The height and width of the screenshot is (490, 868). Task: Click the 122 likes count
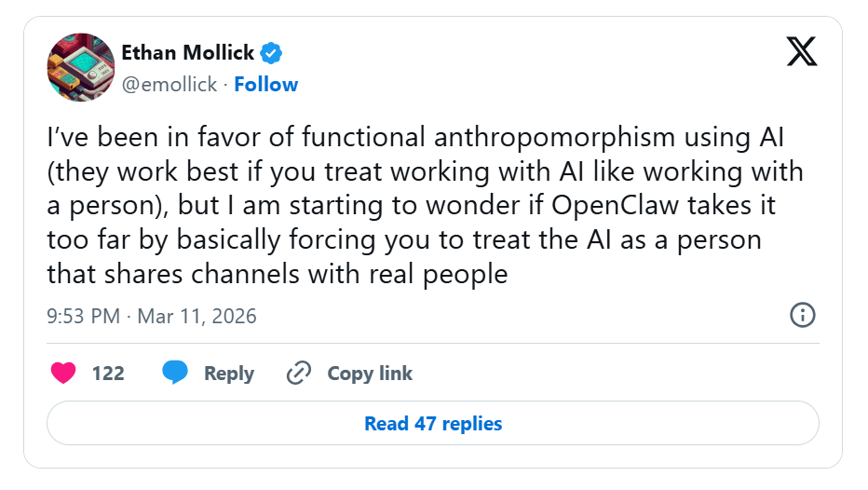108,374
